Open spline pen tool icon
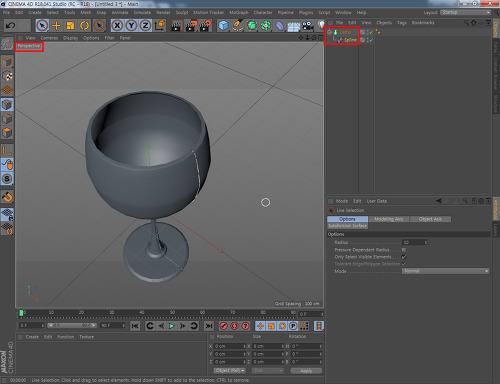 click(x=238, y=26)
